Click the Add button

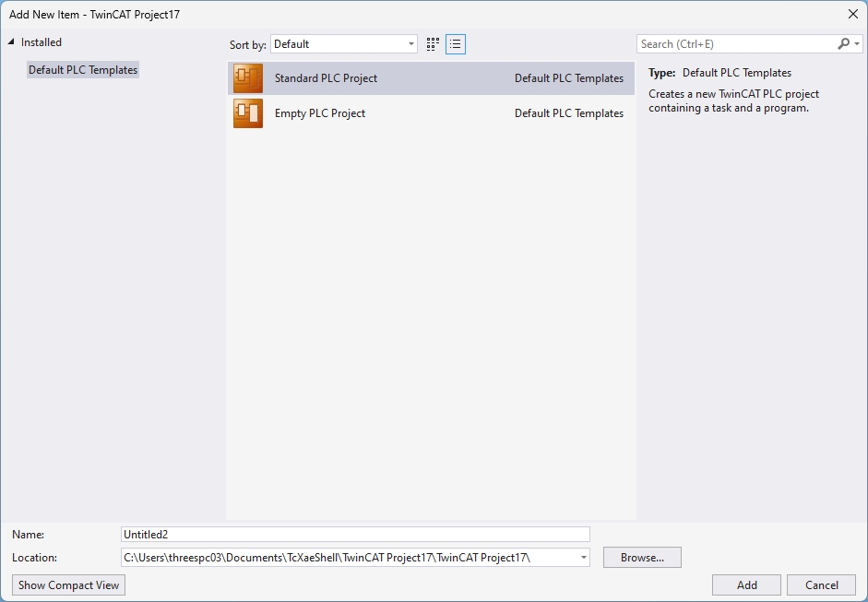click(x=747, y=584)
